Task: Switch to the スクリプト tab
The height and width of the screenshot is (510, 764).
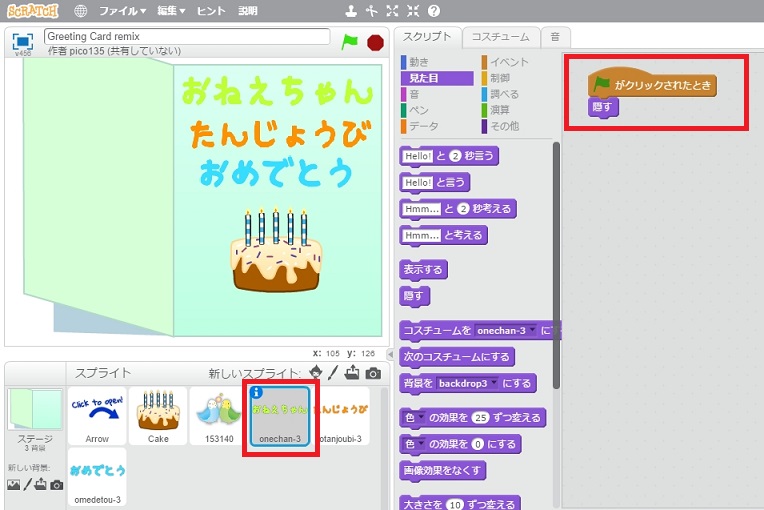Action: click(427, 37)
